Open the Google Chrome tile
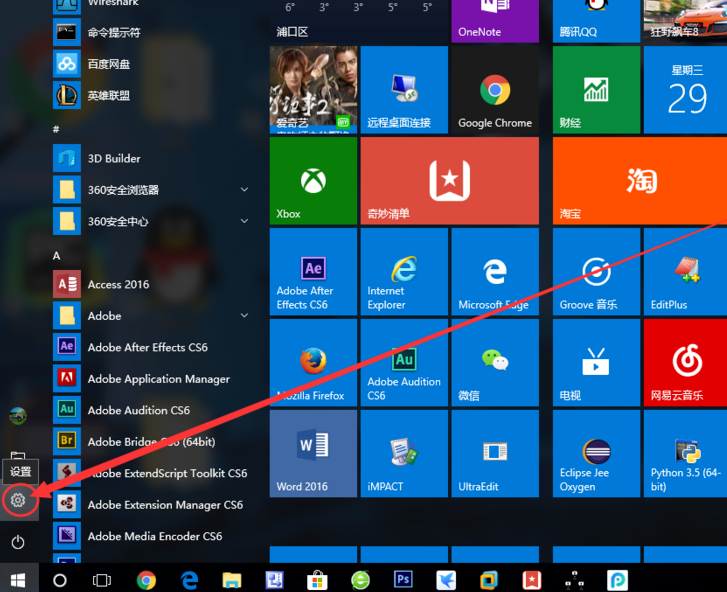The image size is (727, 592). click(495, 89)
